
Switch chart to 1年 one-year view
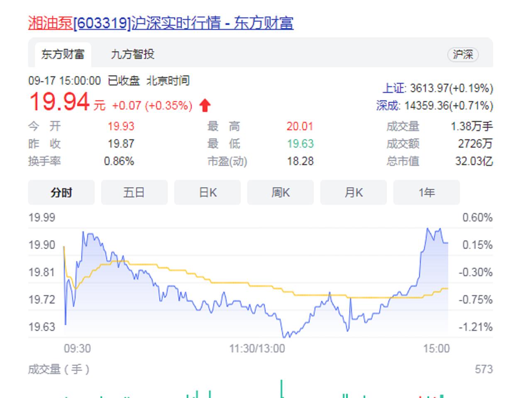pos(427,192)
